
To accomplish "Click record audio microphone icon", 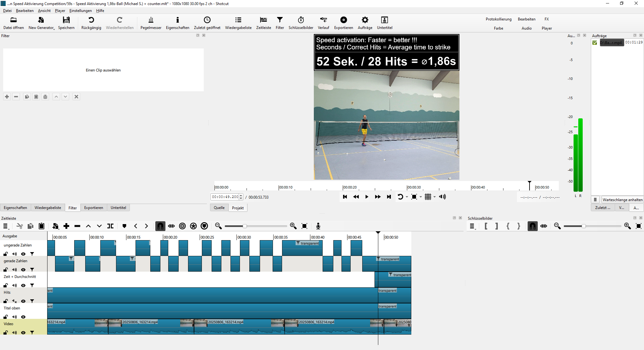I will (318, 226).
